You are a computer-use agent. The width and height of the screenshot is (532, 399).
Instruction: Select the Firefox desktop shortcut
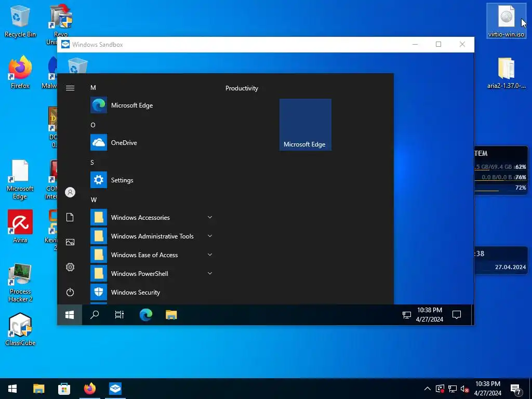(20, 73)
